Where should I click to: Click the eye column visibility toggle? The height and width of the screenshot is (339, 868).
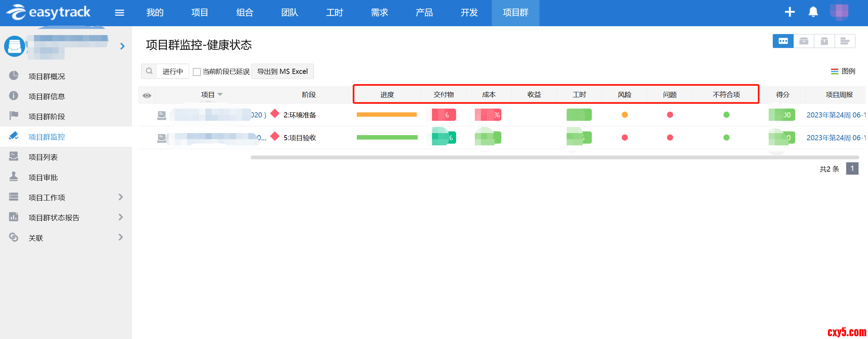(147, 95)
